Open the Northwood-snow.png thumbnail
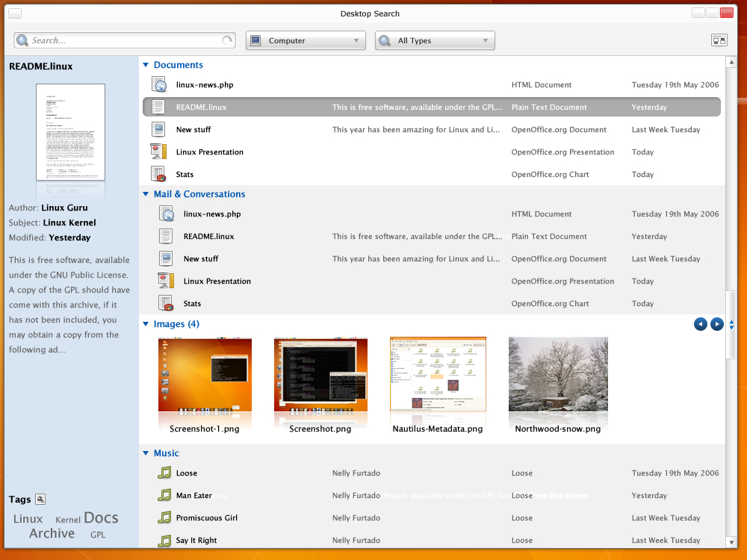 558,374
